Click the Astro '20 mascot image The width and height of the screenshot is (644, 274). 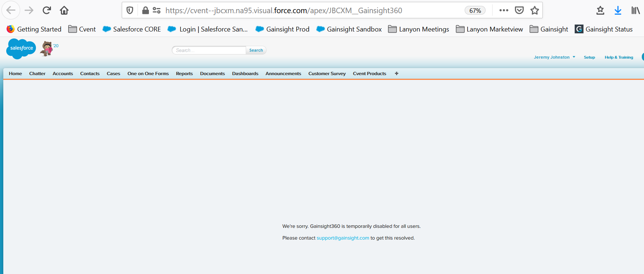[48, 48]
